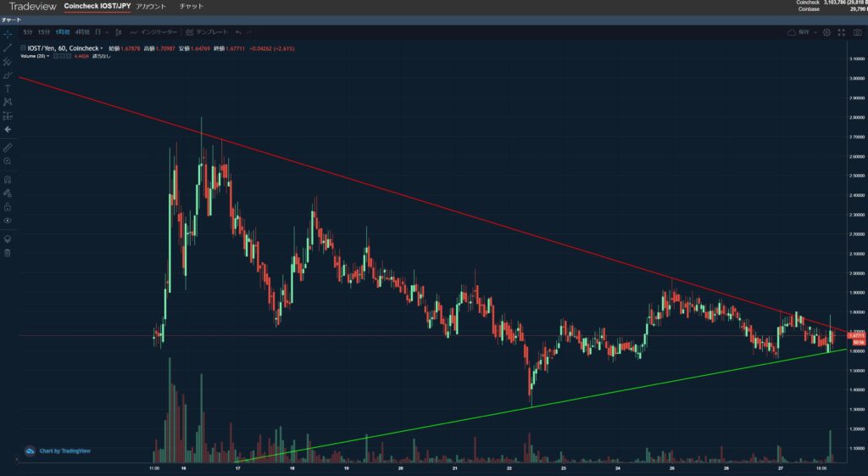The height and width of the screenshot is (476, 868).
Task: Open the IOST/Yen, 60, Coincheck symbol dropdown
Action: tap(64, 48)
